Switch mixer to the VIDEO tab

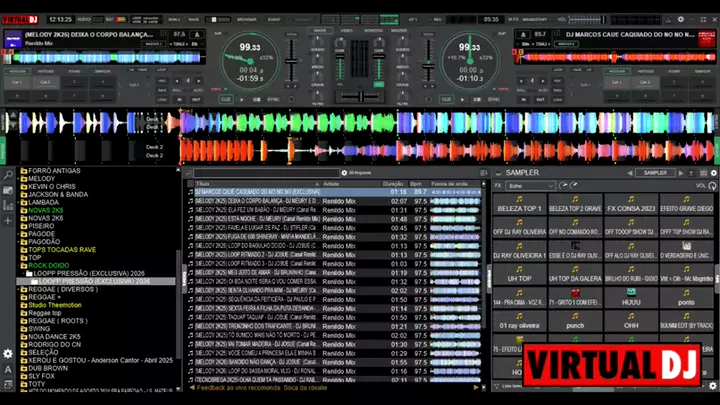(346, 31)
